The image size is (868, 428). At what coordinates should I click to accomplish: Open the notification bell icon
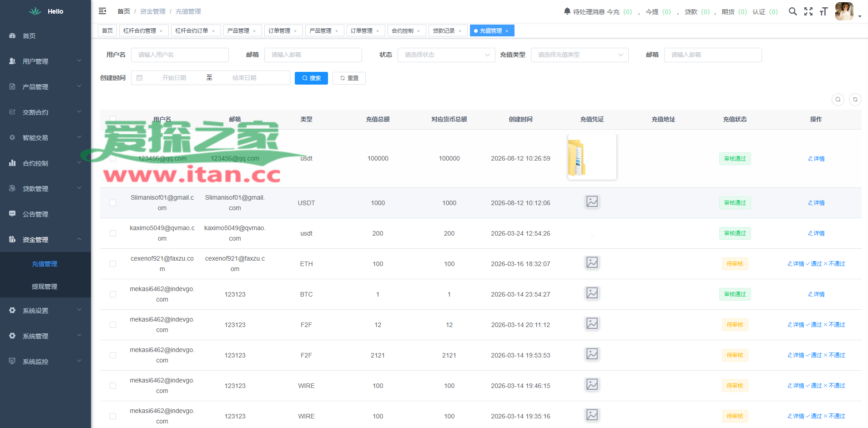(567, 11)
